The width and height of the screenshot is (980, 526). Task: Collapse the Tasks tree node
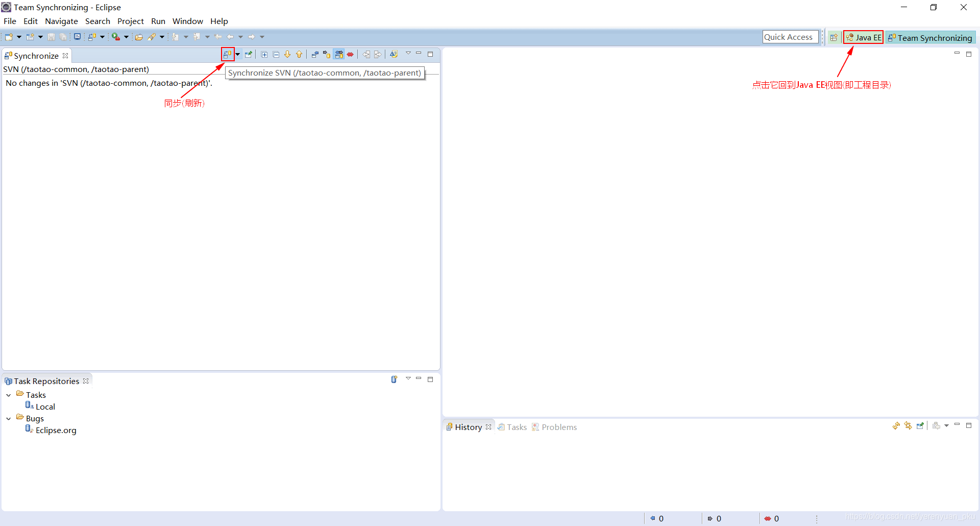(x=9, y=395)
